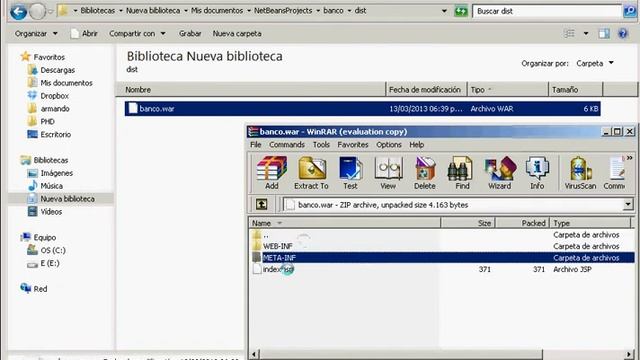Open the File menu in WinRAR
The image size is (640, 360).
pos(256,144)
